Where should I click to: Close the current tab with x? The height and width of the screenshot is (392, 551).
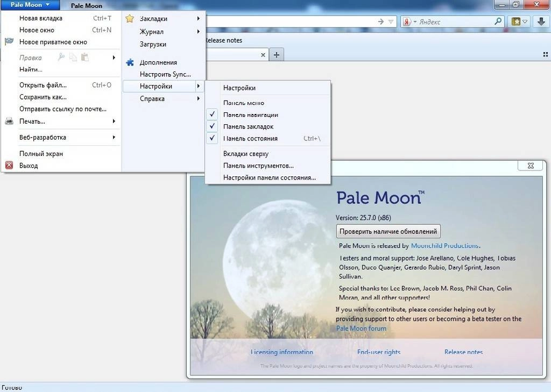263,55
